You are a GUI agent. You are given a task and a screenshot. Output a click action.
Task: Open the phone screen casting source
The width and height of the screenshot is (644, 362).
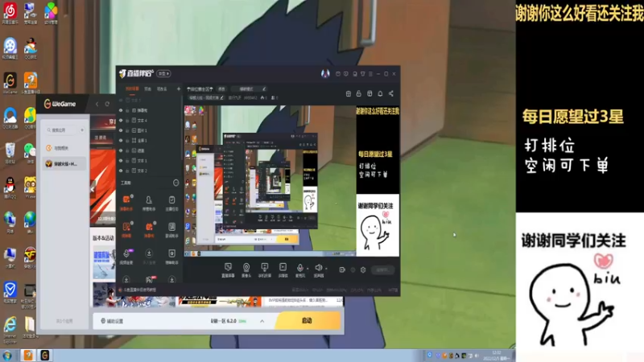tap(265, 270)
